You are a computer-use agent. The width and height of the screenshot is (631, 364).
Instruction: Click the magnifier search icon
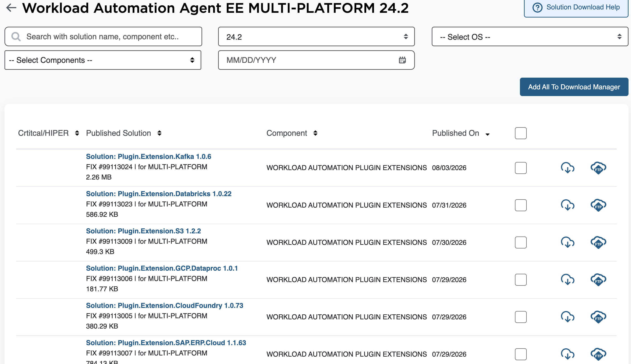click(x=16, y=37)
